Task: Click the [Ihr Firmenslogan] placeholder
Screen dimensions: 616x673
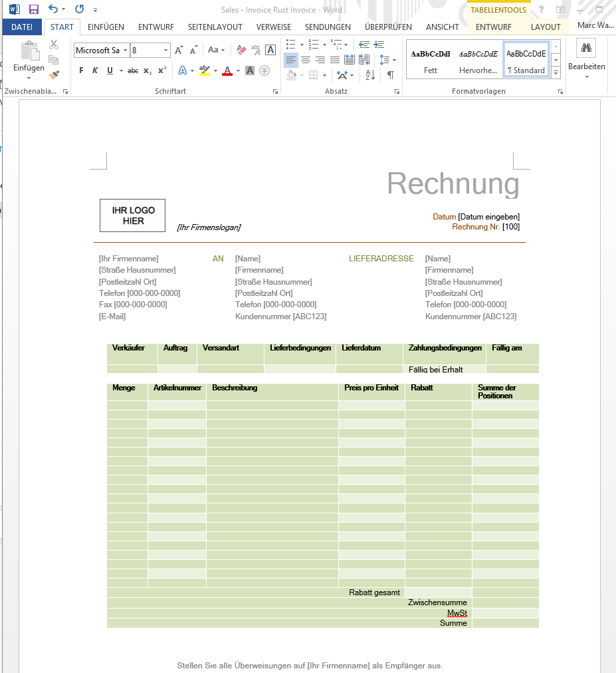Action: (209, 227)
